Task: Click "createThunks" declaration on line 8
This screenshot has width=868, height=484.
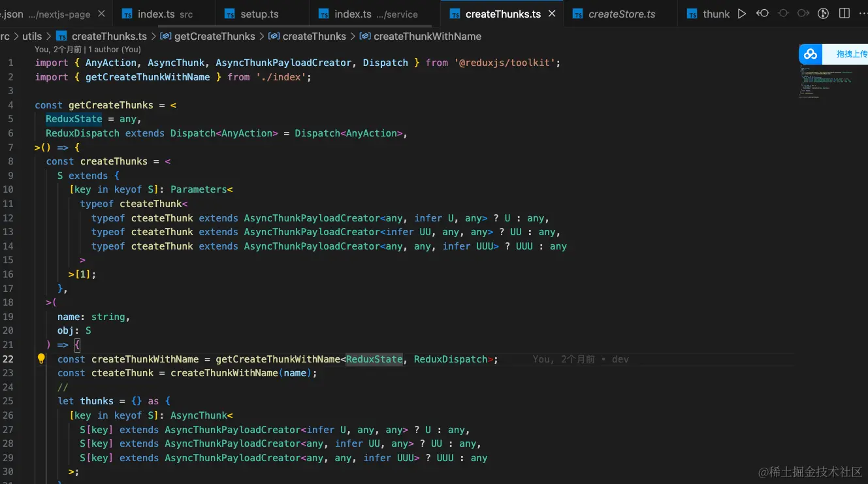Action: click(114, 161)
